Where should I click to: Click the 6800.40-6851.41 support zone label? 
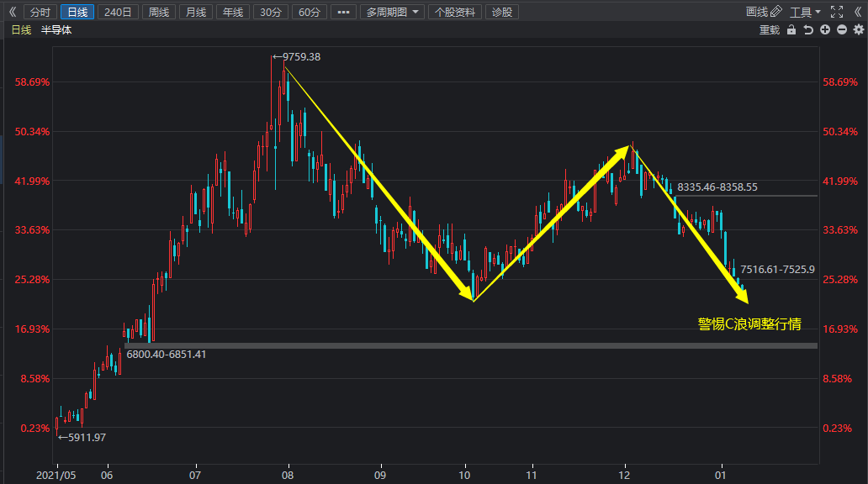tap(166, 354)
